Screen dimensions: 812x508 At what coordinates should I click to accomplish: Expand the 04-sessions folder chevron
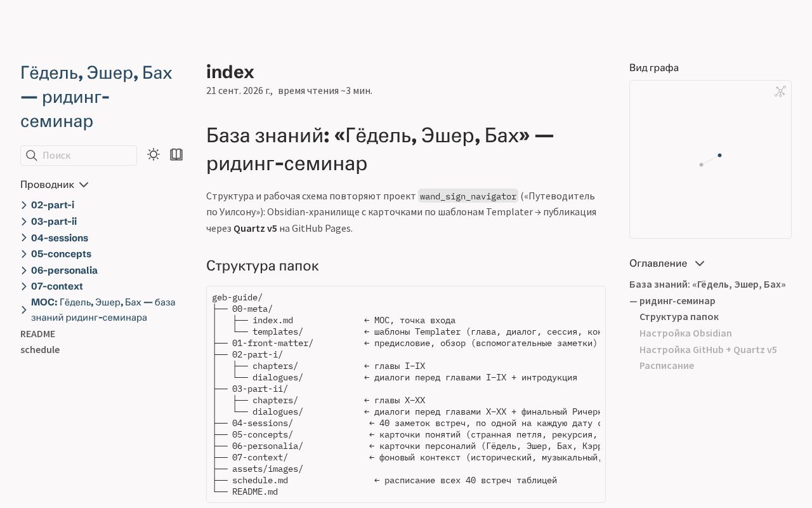click(24, 238)
